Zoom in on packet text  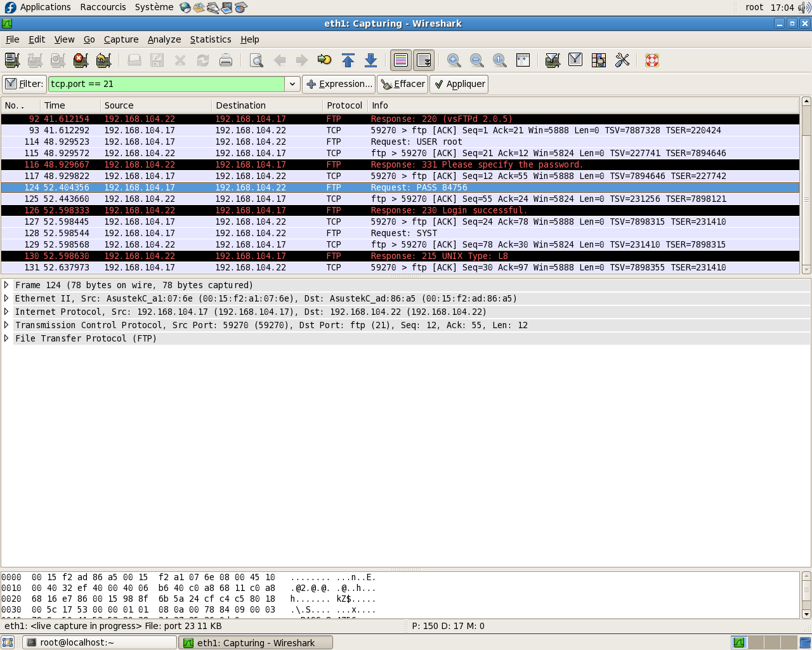(454, 60)
